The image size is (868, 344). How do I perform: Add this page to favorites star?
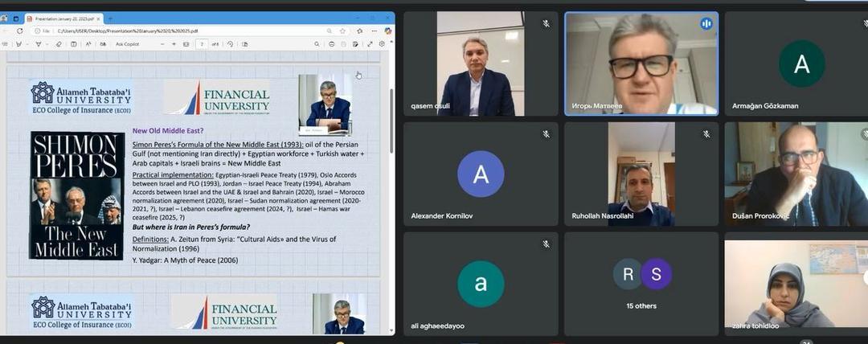coord(342,31)
